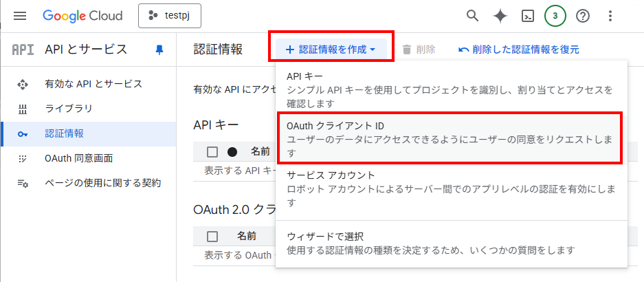Click the Google Cloud logo
Viewport: 644px width, 282px height.
pos(82,16)
